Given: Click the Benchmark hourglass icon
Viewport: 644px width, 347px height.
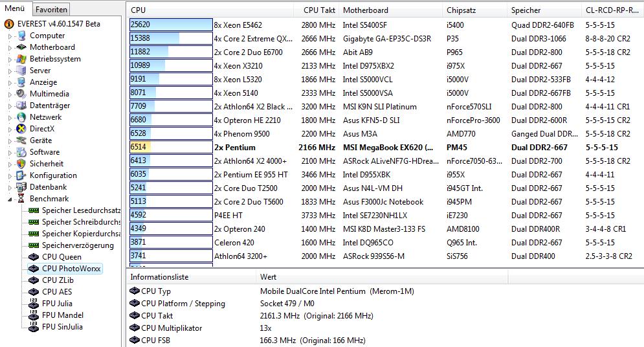Looking at the screenshot, I should click(x=21, y=198).
